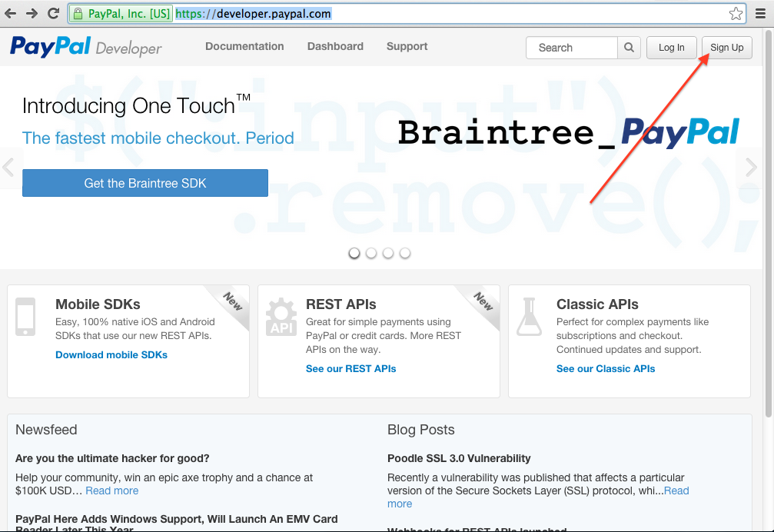Reload the page with the refresh icon
The image size is (774, 532).
53,13
